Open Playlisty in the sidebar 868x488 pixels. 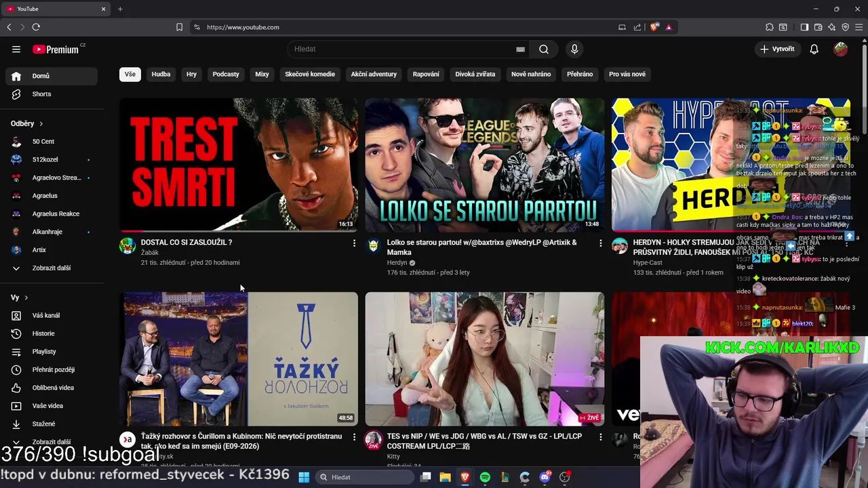click(x=52, y=352)
